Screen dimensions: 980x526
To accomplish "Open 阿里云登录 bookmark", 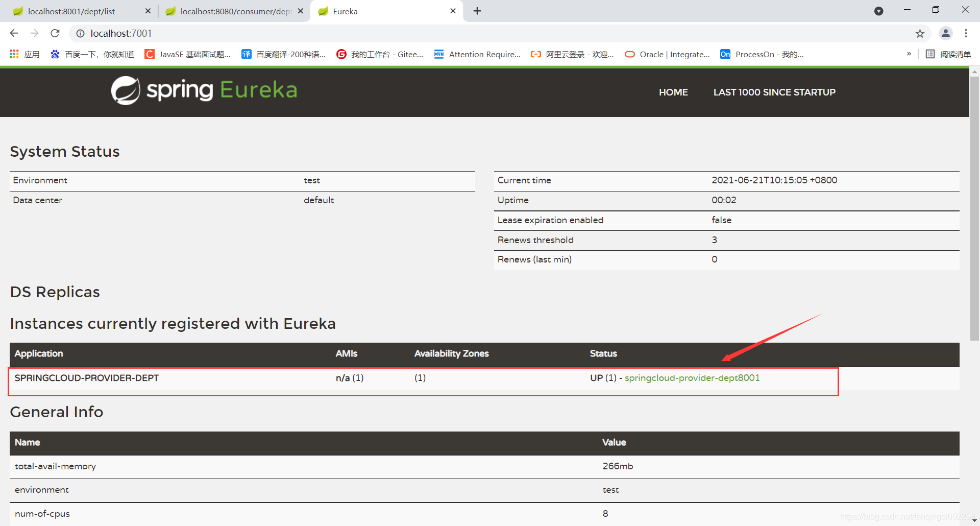I will pos(572,54).
